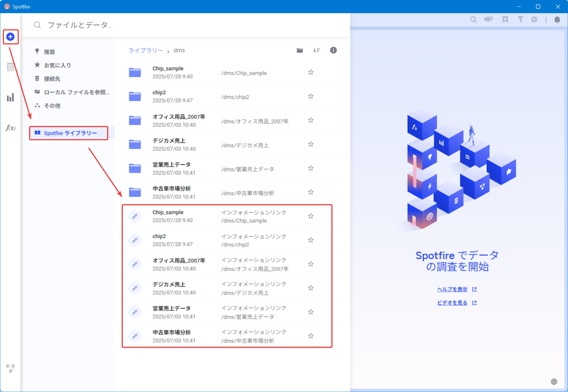The image size is (568, 392).
Task: Click the blue plus Files and data icon
Action: [10, 37]
